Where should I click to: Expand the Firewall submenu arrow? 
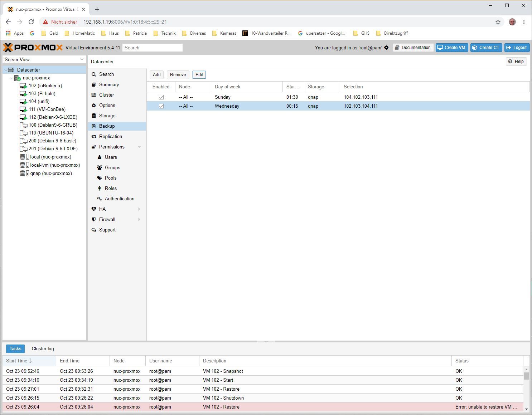tap(139, 219)
